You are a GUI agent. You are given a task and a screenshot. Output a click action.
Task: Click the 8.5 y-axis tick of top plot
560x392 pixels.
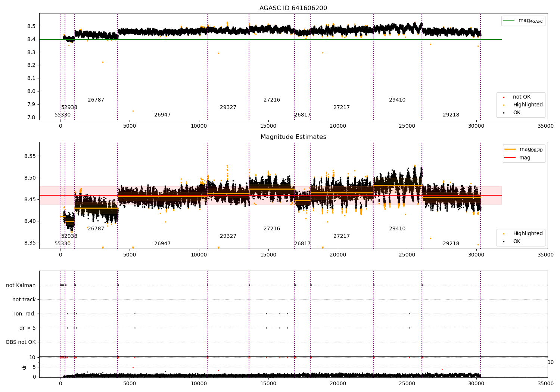coord(31,26)
